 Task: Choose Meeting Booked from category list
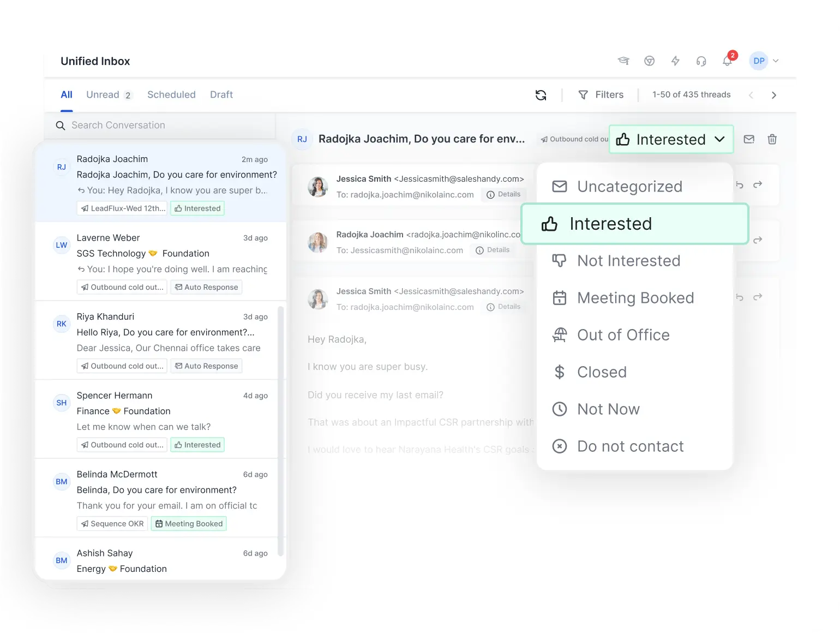635,298
